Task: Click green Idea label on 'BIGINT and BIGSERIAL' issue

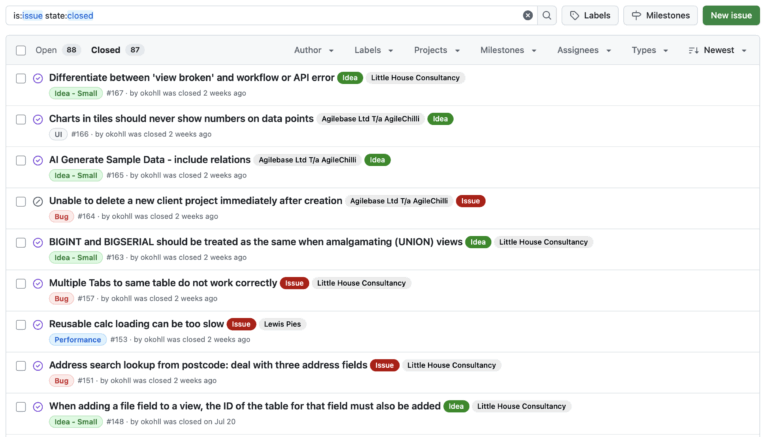Action: 478,242
